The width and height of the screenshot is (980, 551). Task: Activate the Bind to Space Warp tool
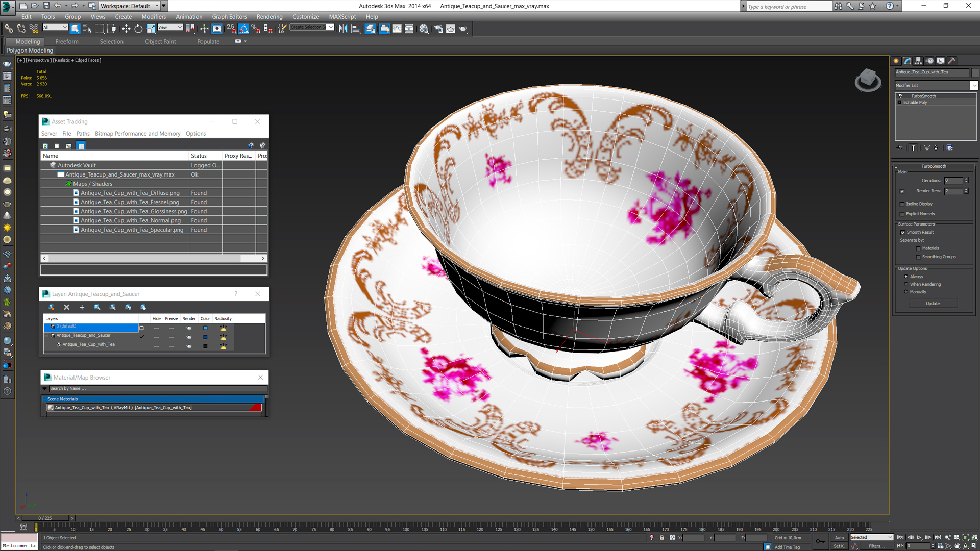click(34, 29)
